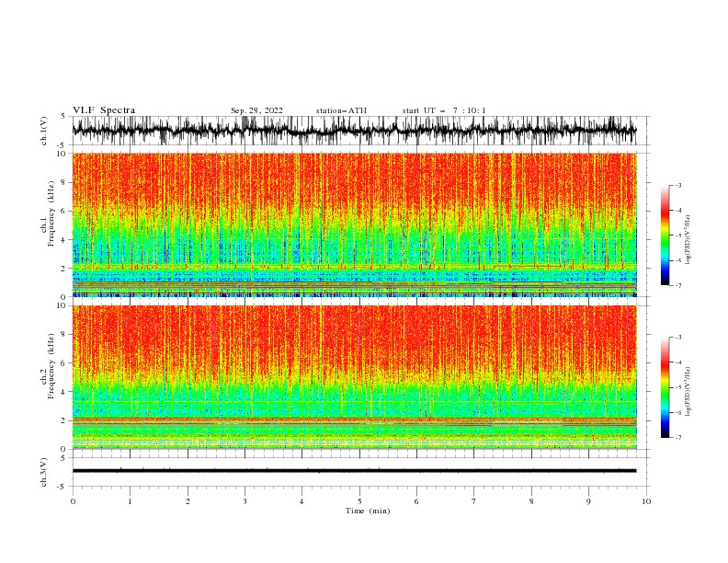Click the ch.1 'Frequency (kHz)' axis label
728x563 pixels.
[51, 214]
